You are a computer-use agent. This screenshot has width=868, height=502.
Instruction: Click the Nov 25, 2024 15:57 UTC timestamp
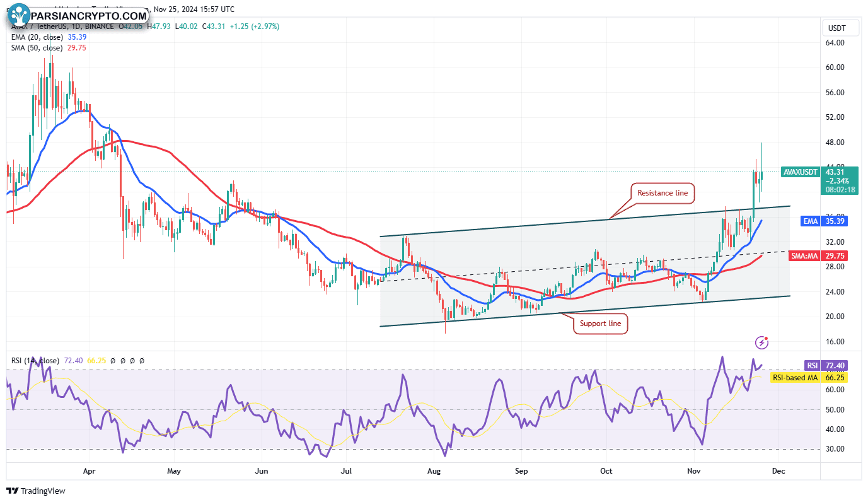[194, 9]
